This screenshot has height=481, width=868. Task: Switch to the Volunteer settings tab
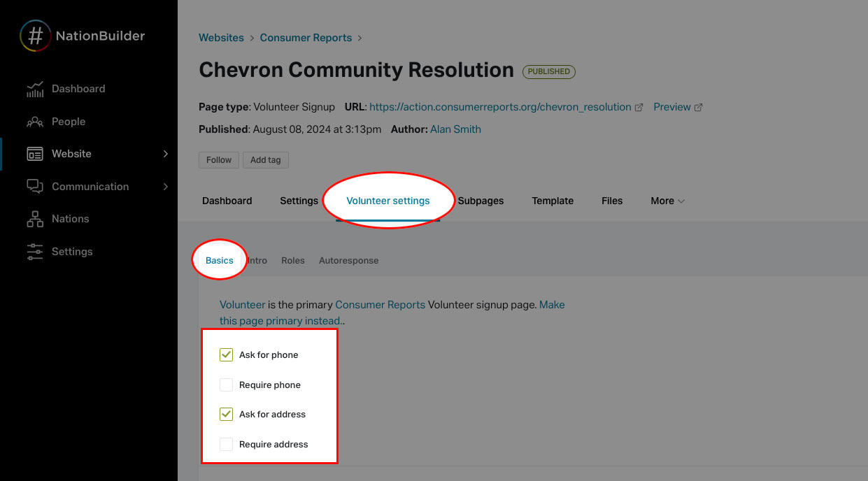tap(388, 201)
